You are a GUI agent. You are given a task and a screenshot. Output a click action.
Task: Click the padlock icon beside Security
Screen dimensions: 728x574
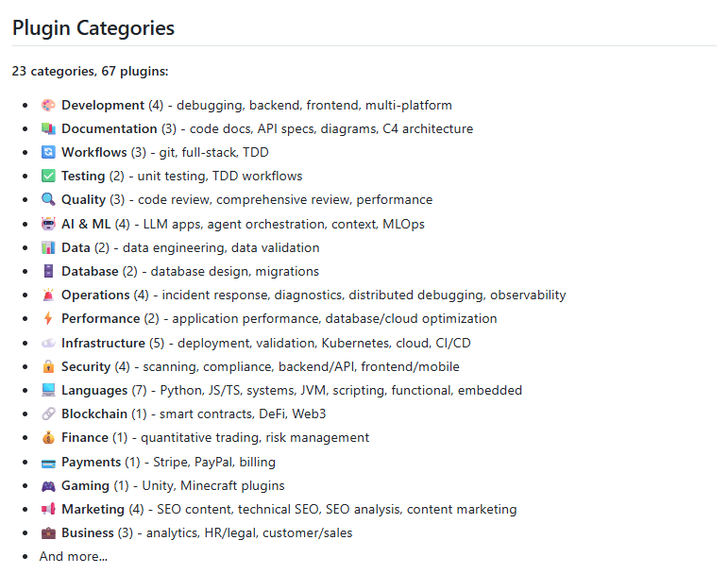coord(48,366)
